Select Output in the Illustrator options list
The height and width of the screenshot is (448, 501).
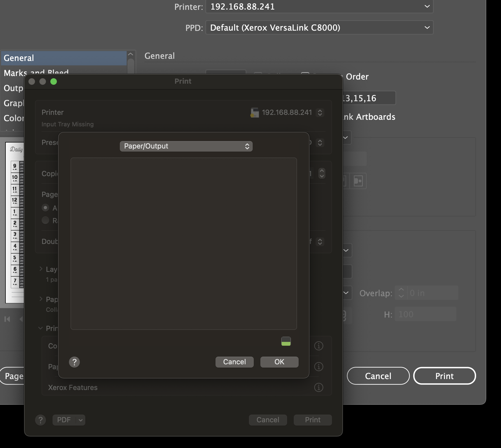[13, 88]
